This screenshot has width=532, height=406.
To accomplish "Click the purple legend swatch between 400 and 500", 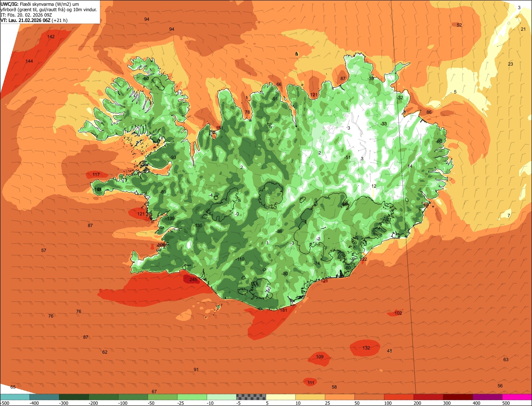I will tap(487, 397).
